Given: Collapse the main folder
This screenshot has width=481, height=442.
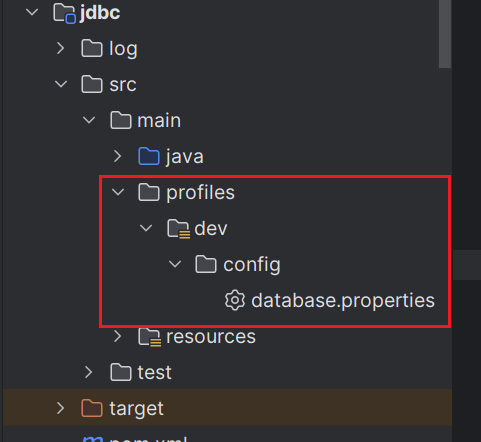Looking at the screenshot, I should [x=89, y=120].
